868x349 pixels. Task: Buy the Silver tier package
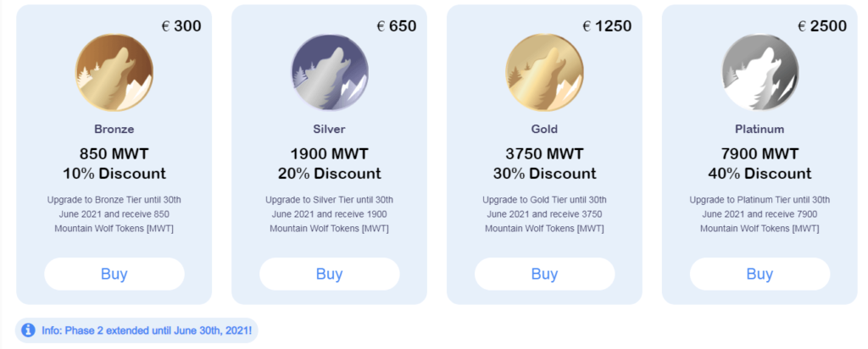click(330, 274)
